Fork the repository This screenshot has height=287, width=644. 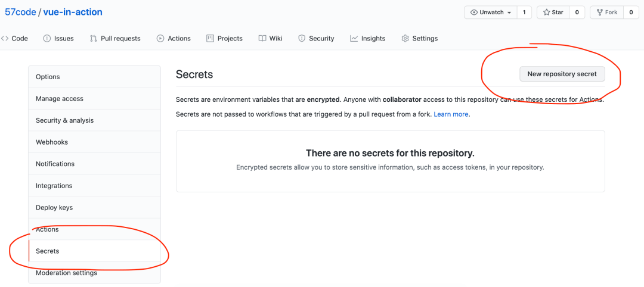point(606,13)
